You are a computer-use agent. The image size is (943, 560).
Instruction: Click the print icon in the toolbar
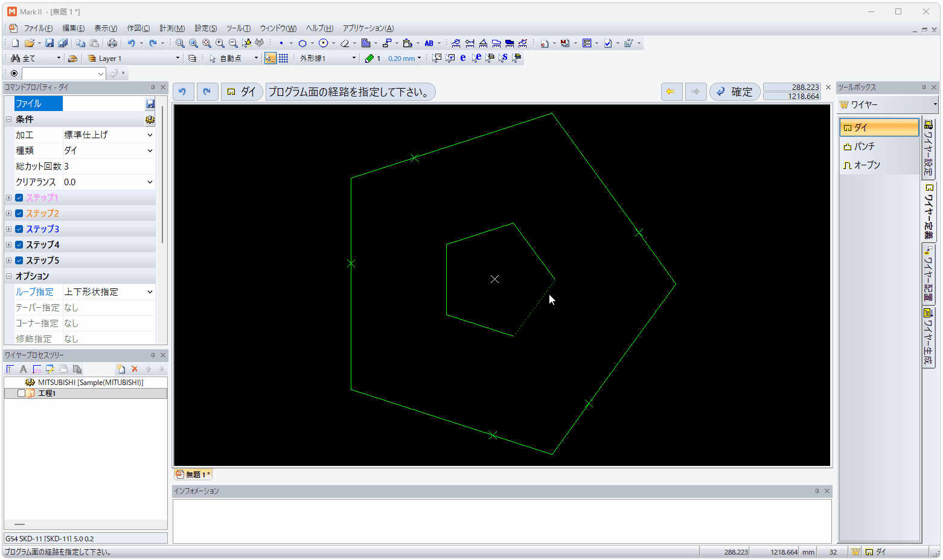coord(112,43)
